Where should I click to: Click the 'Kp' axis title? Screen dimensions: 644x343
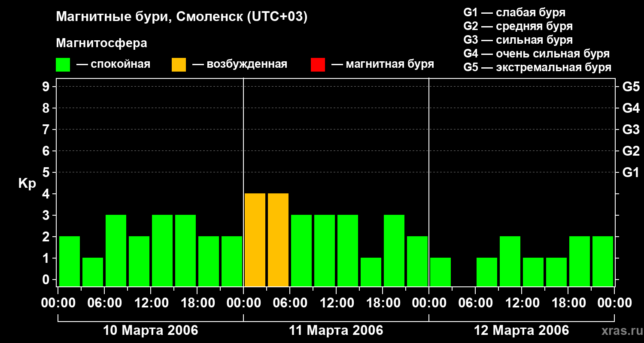tap(27, 184)
